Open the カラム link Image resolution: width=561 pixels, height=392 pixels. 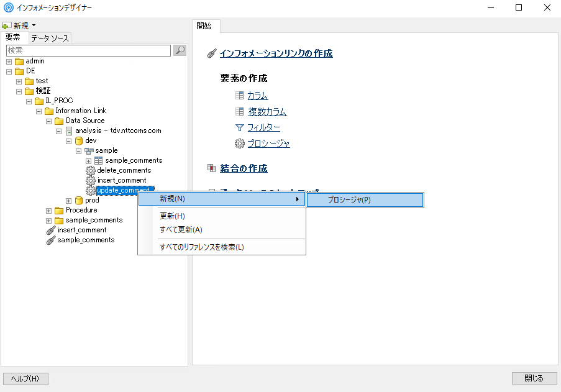pos(258,96)
